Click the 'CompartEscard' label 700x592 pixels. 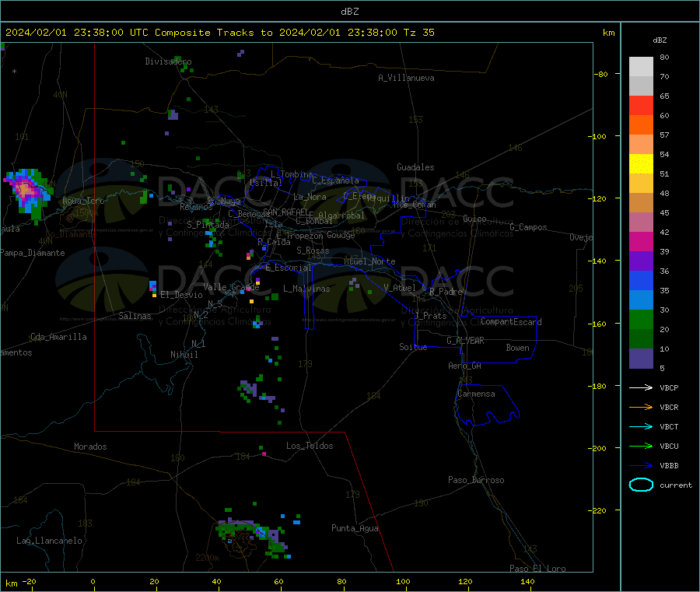click(x=512, y=322)
